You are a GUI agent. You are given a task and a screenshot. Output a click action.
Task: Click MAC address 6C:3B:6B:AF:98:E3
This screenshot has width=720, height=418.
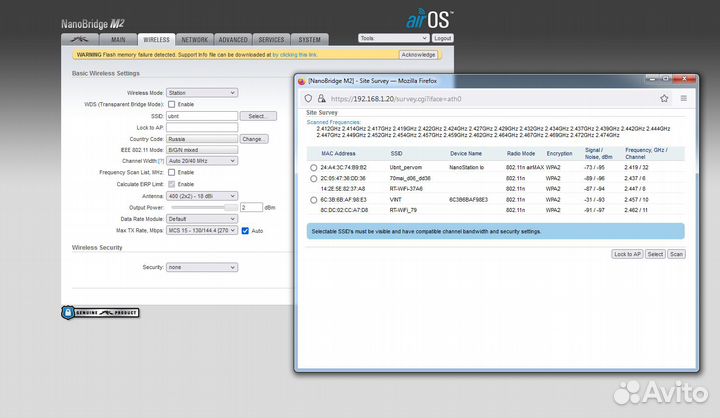[343, 200]
